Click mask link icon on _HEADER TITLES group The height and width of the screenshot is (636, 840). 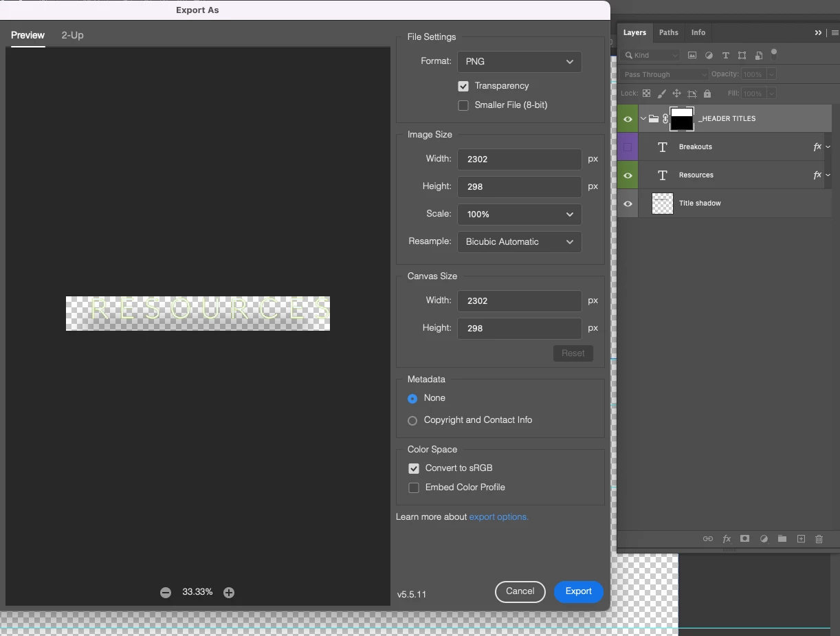665,119
